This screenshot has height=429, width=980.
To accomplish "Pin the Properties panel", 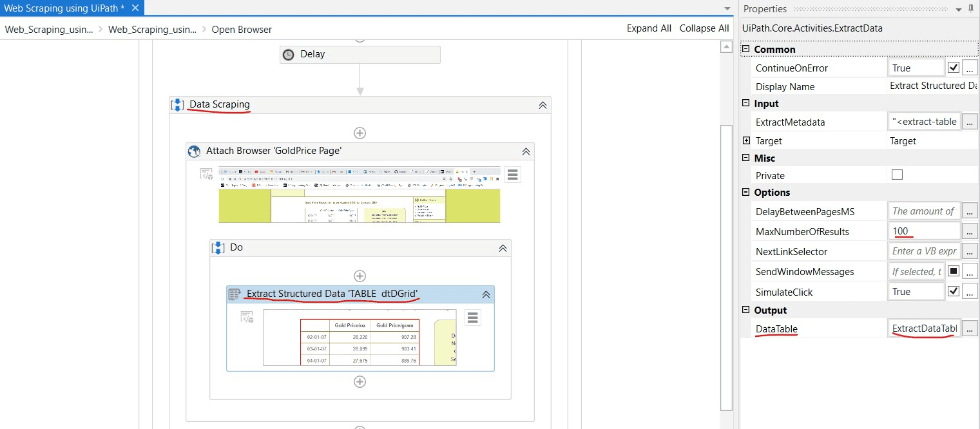I will 971,8.
